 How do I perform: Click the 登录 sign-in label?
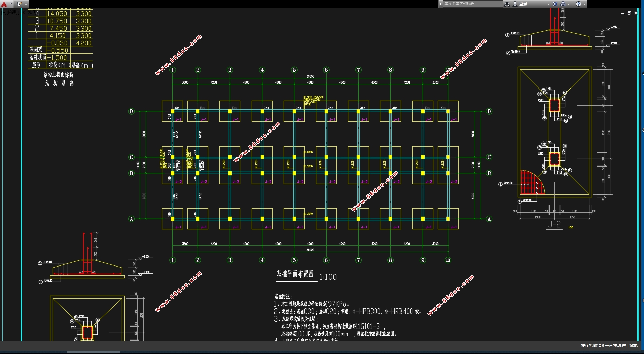523,4
